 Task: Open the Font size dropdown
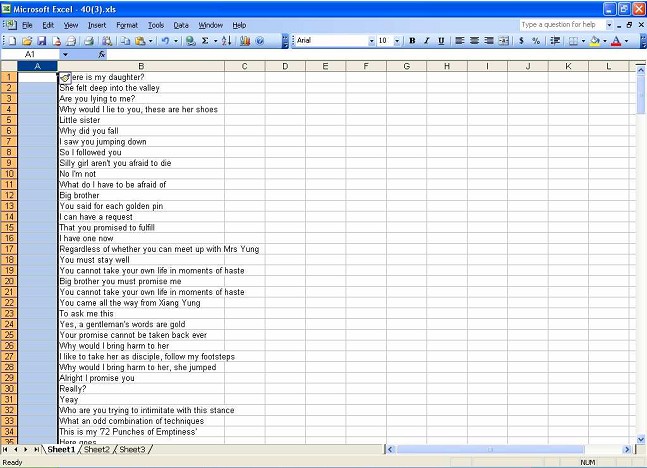click(x=397, y=40)
